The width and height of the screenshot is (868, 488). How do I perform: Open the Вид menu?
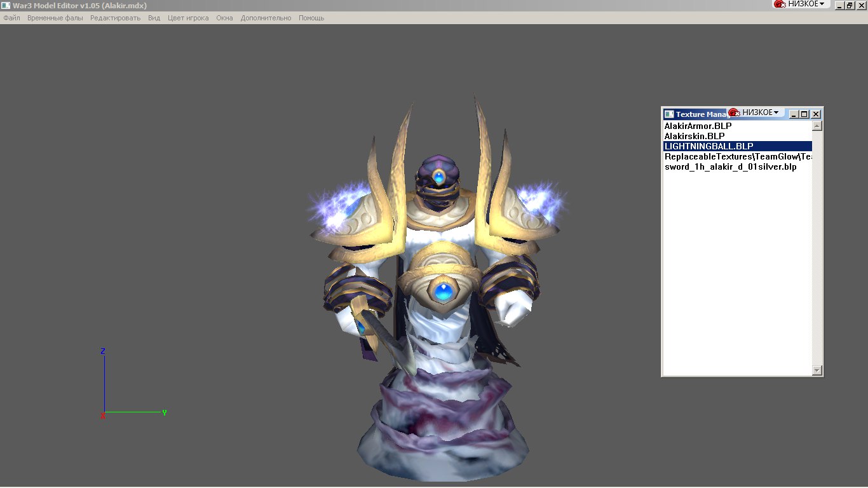(x=154, y=18)
